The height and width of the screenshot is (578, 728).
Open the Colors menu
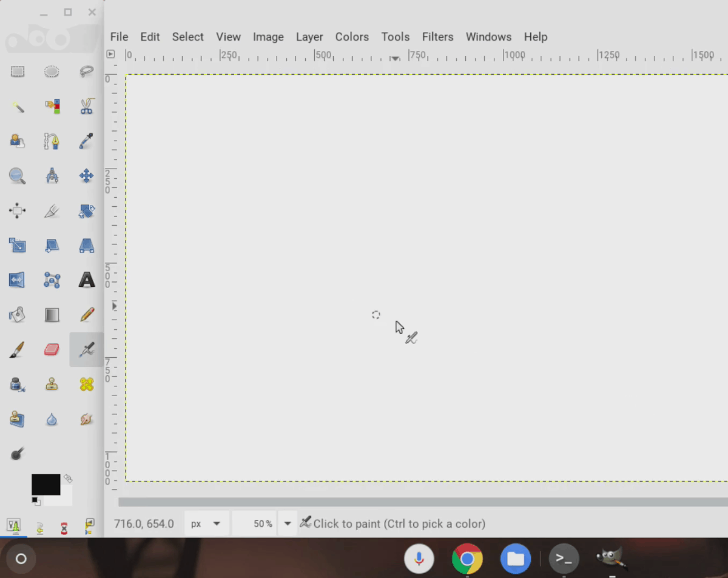click(x=352, y=37)
